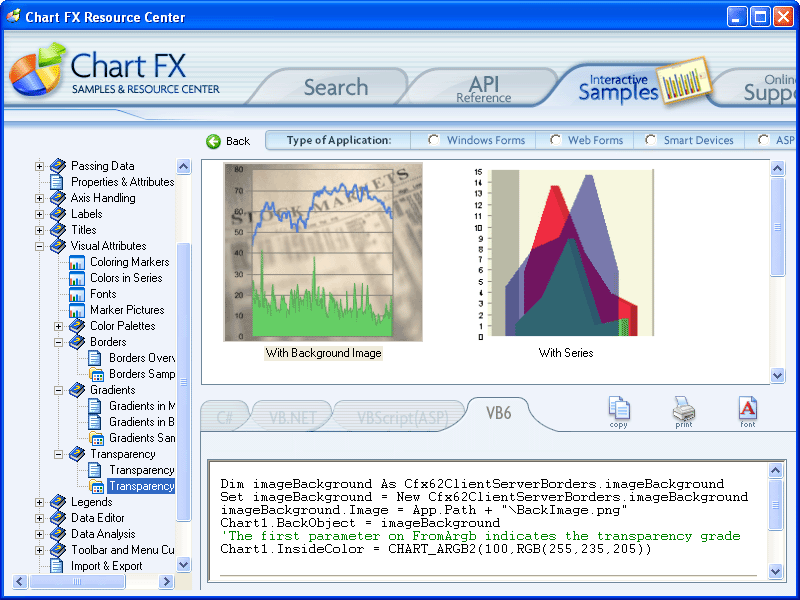Screen dimensions: 800x600
Task: Expand the Legends tree node
Action: click(41, 502)
